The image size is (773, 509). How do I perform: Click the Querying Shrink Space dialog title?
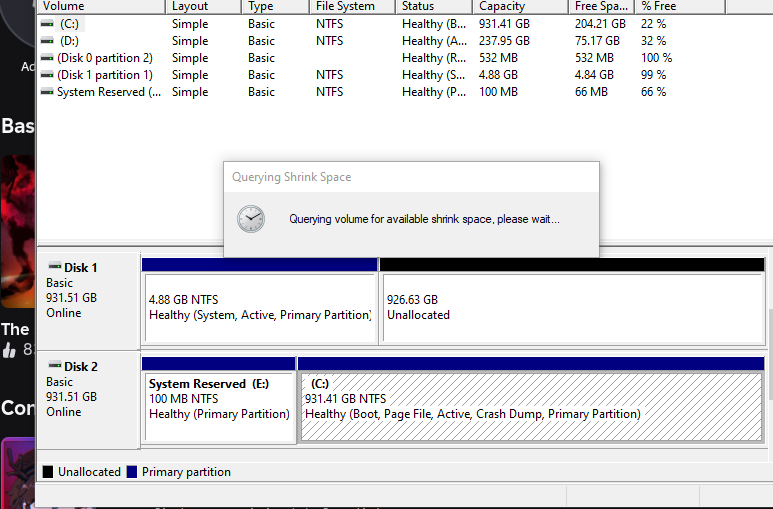point(291,177)
